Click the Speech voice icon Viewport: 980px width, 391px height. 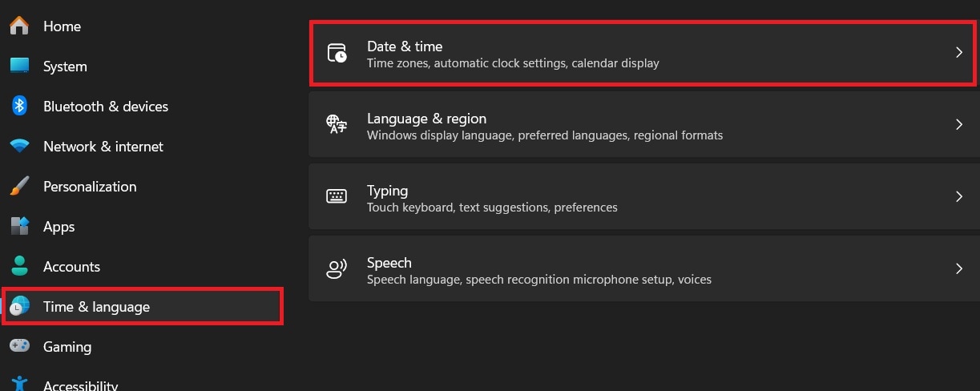(337, 268)
